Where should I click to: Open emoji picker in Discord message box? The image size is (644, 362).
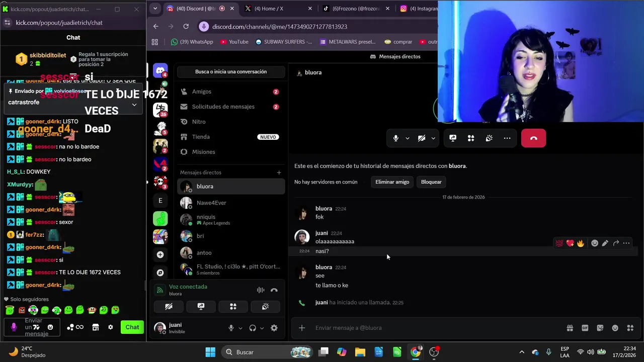click(x=615, y=328)
